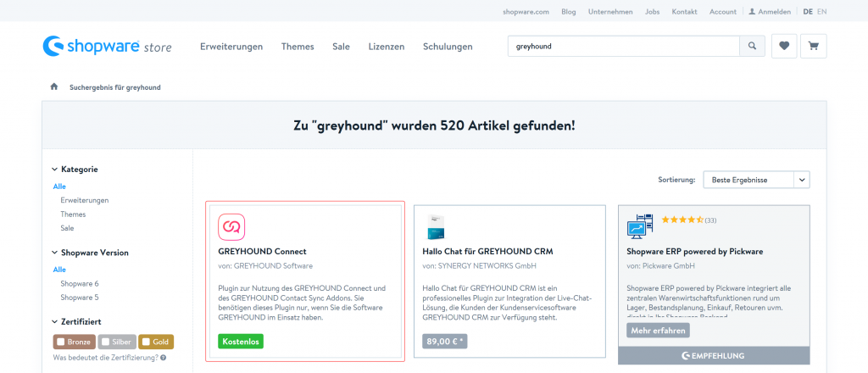This screenshot has height=373, width=868.
Task: Click the Mehr erfahren button
Action: 658,331
